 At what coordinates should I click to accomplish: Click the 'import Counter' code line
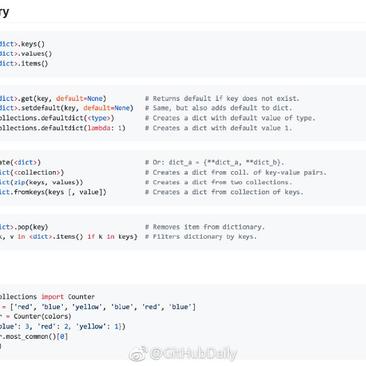tap(47, 297)
